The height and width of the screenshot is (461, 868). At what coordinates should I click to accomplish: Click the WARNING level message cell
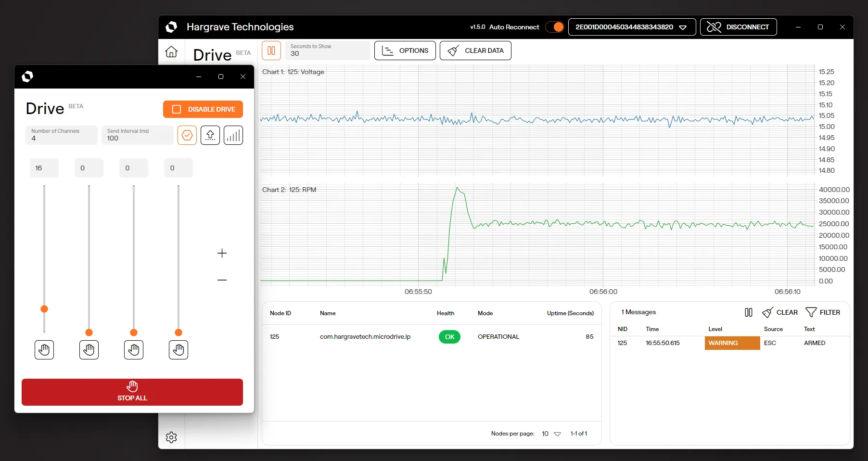(732, 343)
